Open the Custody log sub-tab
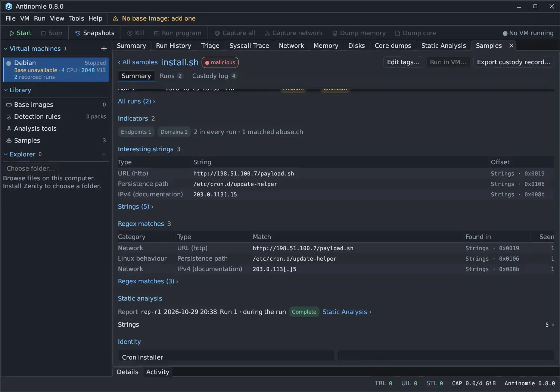 click(214, 76)
